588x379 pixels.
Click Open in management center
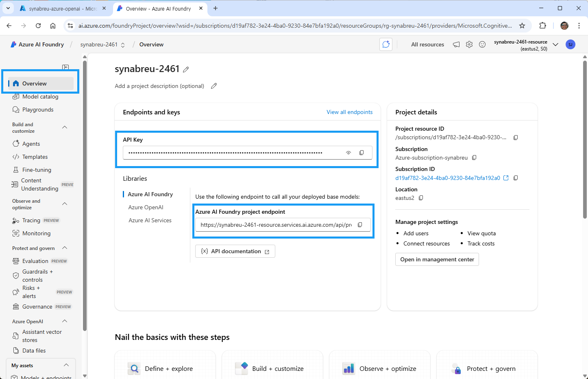tap(437, 259)
